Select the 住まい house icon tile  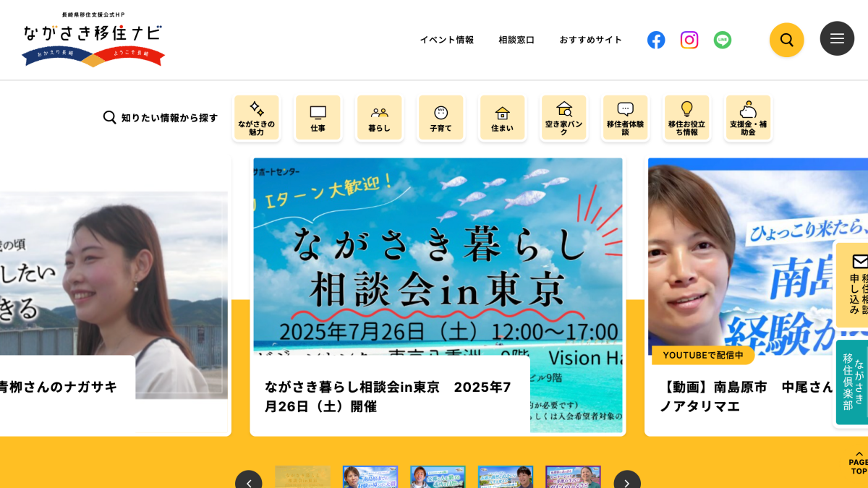point(503,118)
